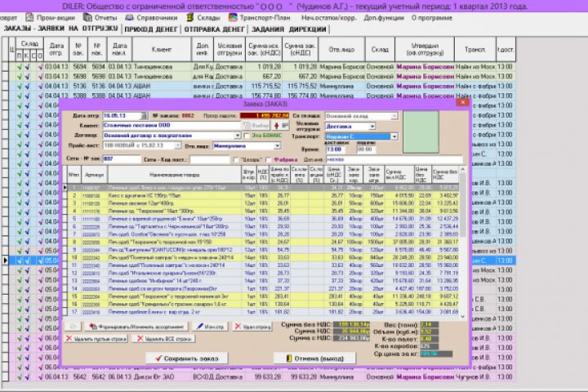
Task: Toggle the "Беларь" checkbox
Action: [235, 160]
